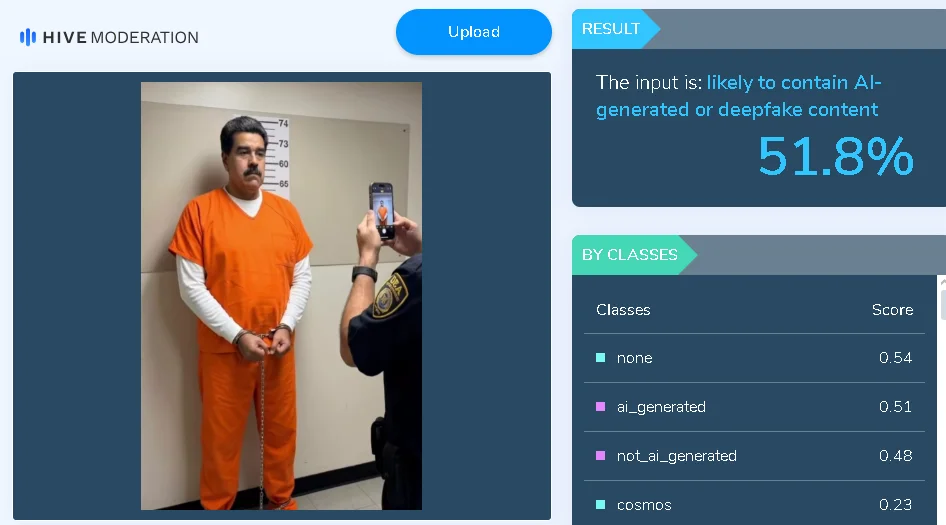This screenshot has width=946, height=525.
Task: Click the cosmos class label
Action: tap(644, 505)
